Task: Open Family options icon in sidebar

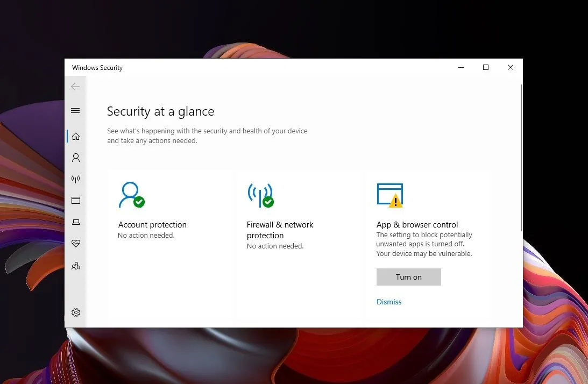Action: click(x=76, y=266)
